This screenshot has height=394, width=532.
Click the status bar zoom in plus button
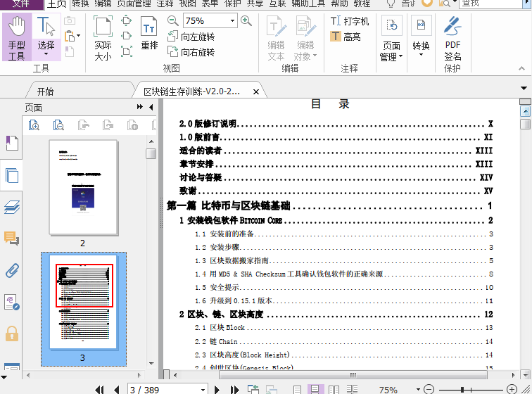coord(512,389)
